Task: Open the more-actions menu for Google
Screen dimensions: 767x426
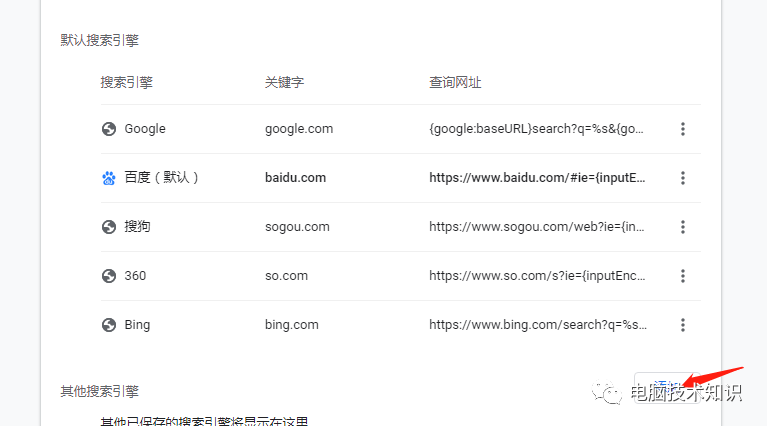Action: 683,129
